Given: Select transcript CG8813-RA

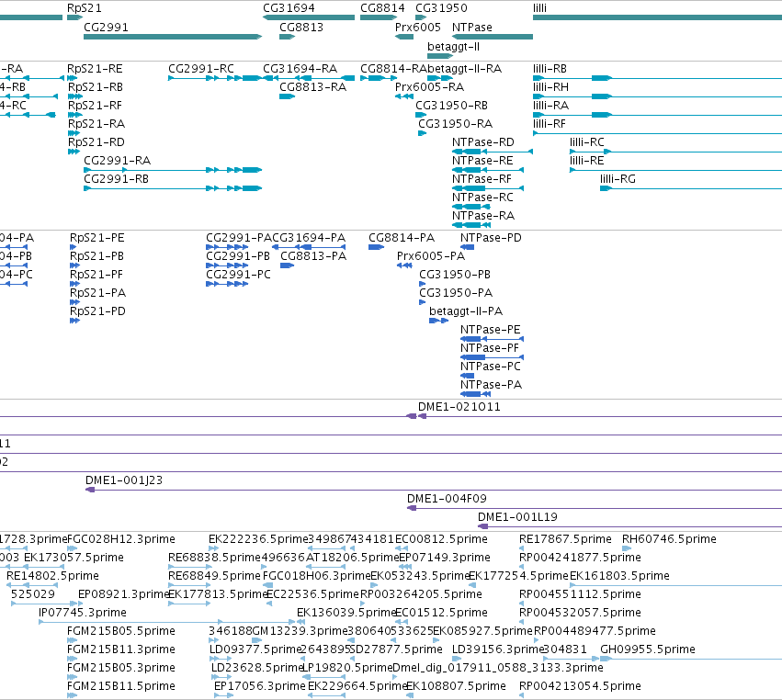Looking at the screenshot, I should 312,87.
